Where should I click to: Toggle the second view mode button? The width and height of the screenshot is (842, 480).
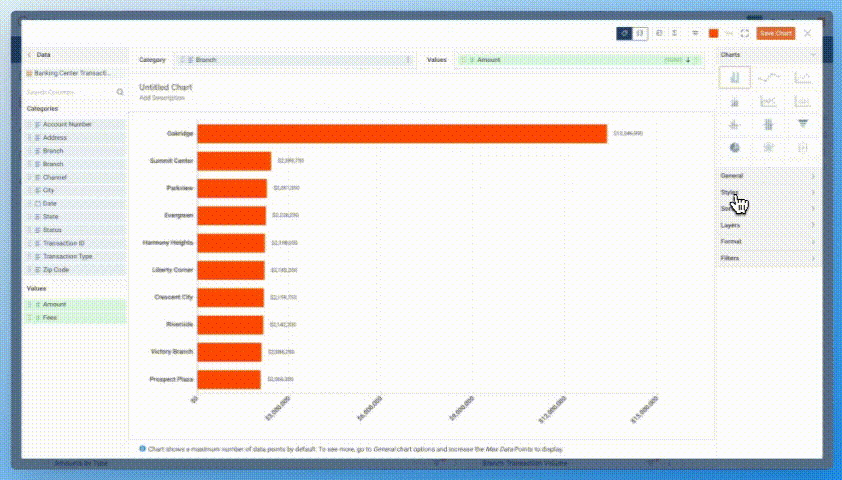[x=640, y=33]
